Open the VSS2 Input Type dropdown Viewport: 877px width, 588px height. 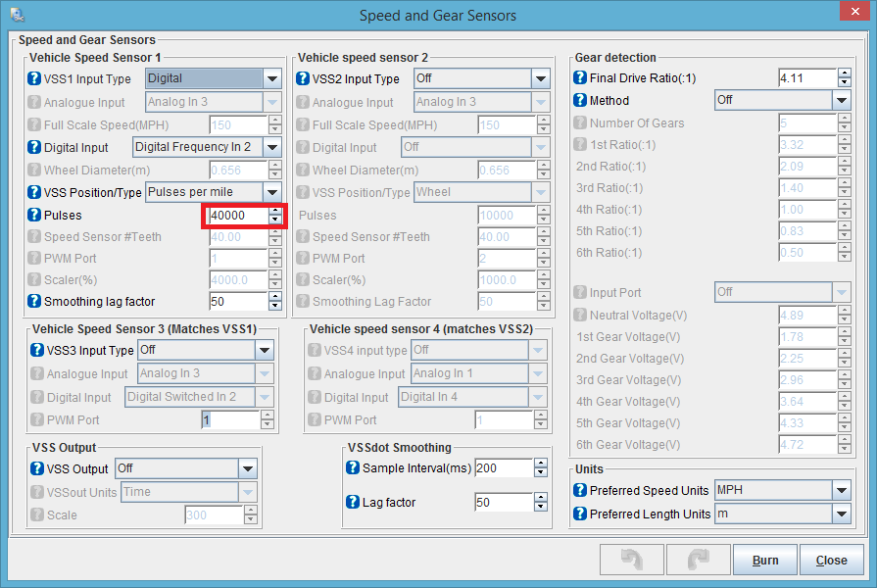tap(541, 78)
